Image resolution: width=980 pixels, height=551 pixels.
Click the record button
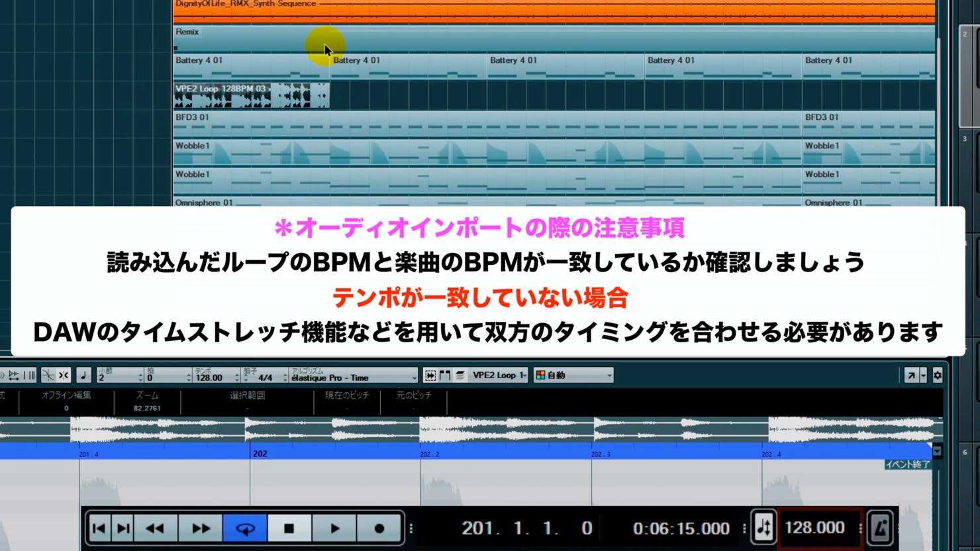tap(379, 528)
